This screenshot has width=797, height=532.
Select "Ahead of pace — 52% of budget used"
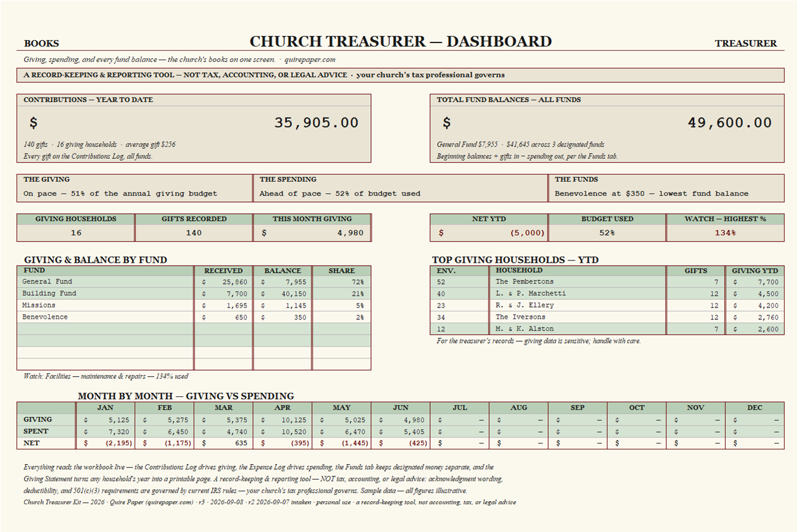coord(340,194)
